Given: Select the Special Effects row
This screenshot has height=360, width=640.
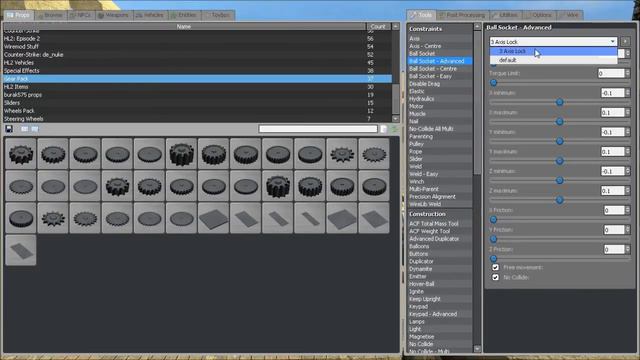Looking at the screenshot, I should coord(197,71).
